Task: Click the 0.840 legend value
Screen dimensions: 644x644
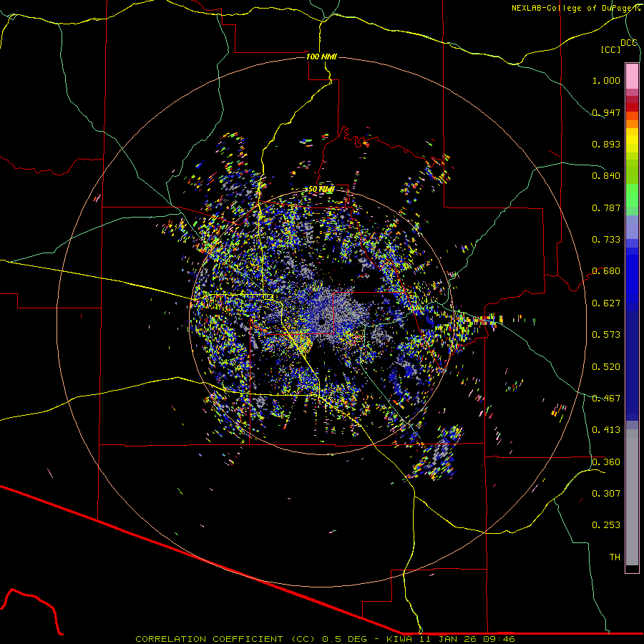Action: point(606,176)
